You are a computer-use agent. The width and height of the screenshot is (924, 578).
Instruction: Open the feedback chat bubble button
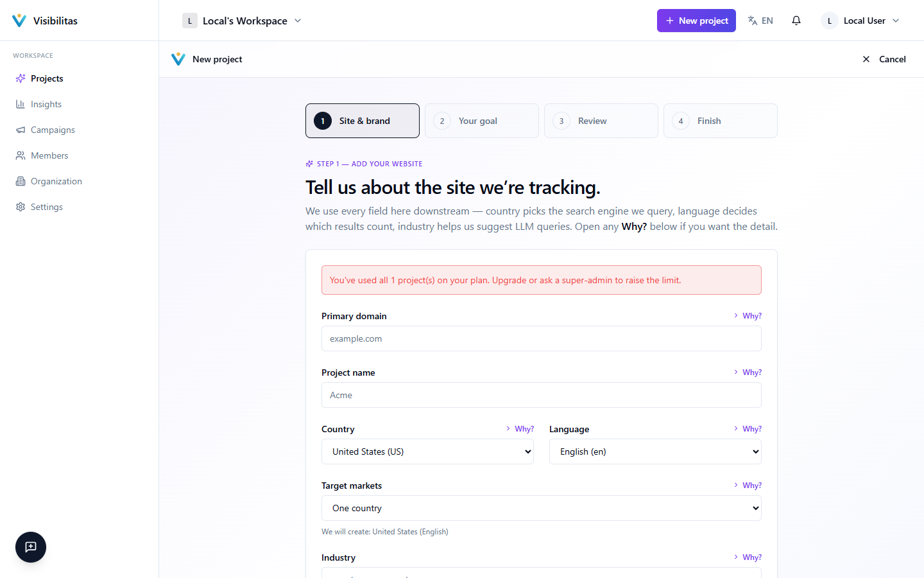[x=31, y=547]
